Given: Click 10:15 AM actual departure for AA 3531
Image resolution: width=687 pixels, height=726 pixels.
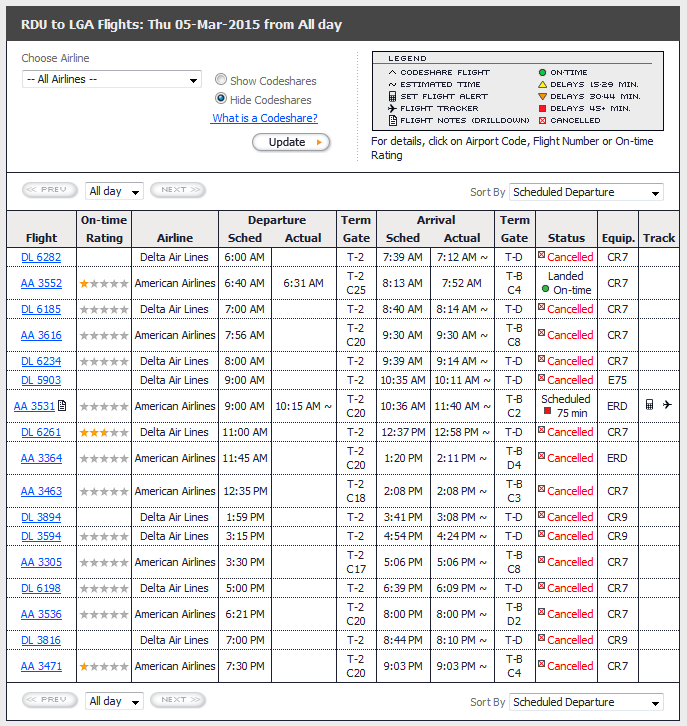Looking at the screenshot, I should point(303,406).
